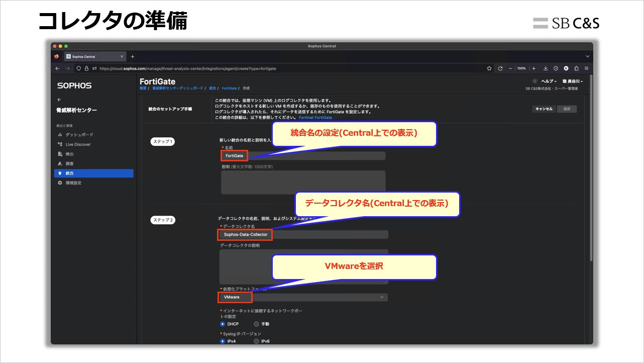Bookmark this page with star icon
The width and height of the screenshot is (644, 363).
489,68
